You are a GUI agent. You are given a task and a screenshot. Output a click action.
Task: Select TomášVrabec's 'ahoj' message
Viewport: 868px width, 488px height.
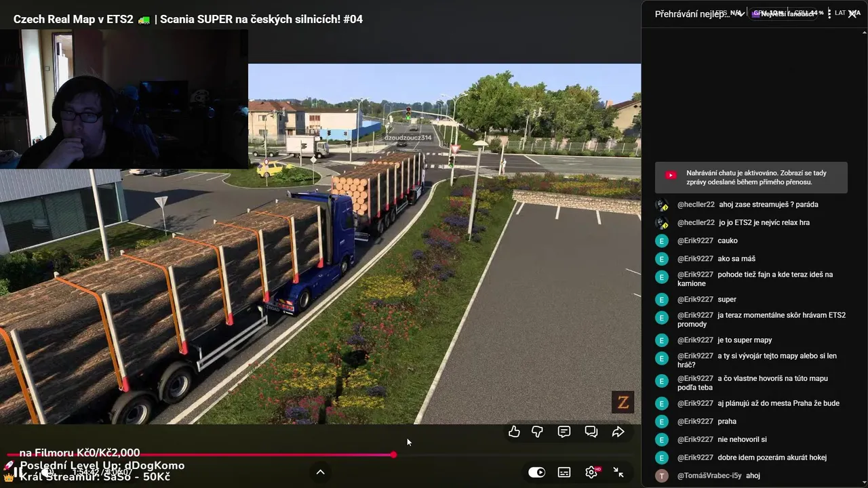753,476
